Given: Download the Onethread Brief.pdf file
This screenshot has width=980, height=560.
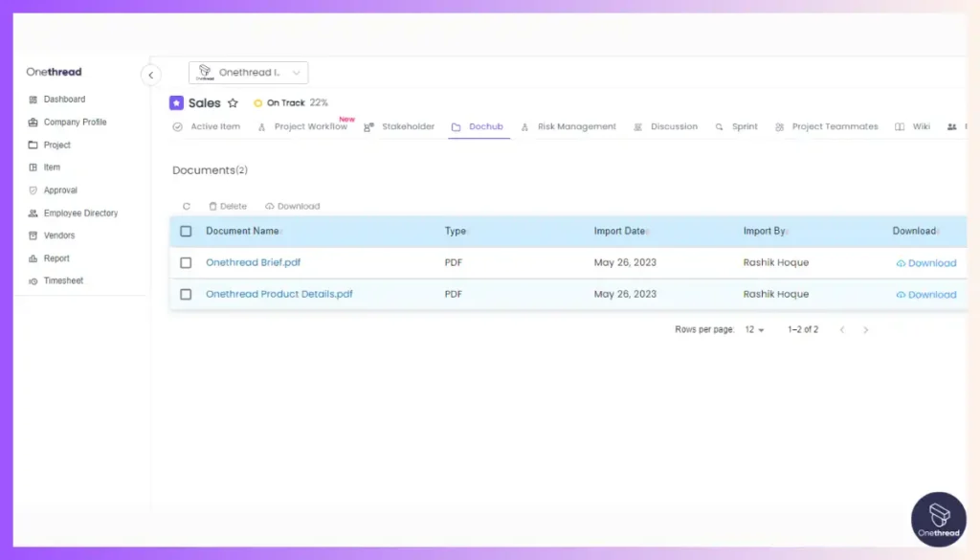Looking at the screenshot, I should point(926,263).
